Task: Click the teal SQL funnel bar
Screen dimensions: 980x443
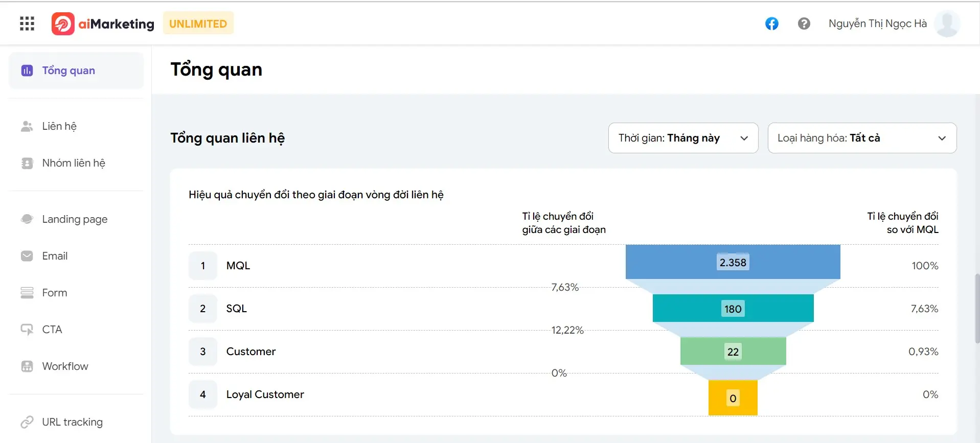Action: 733,308
